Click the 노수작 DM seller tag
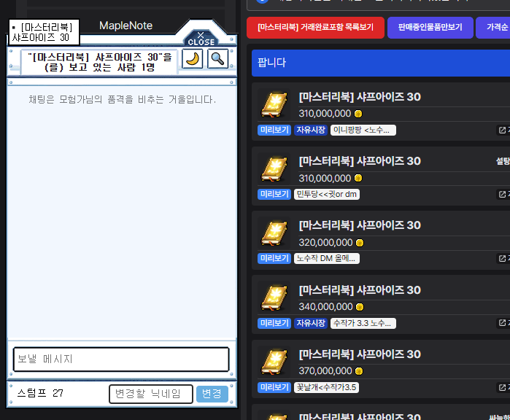The height and width of the screenshot is (420, 510). (x=327, y=258)
